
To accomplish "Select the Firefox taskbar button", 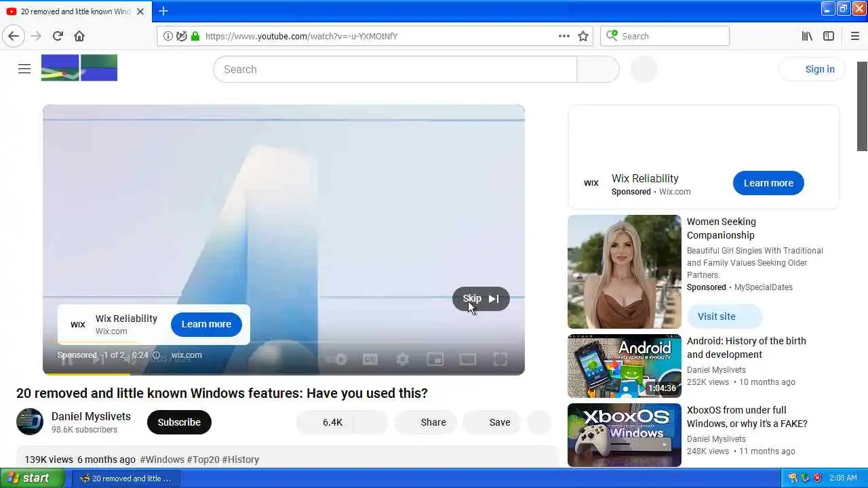I will point(126,479).
